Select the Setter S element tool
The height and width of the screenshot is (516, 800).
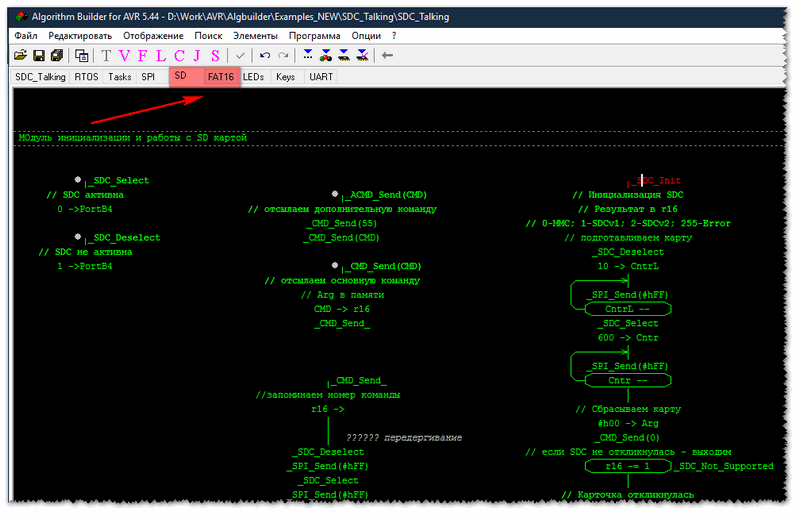tap(215, 55)
